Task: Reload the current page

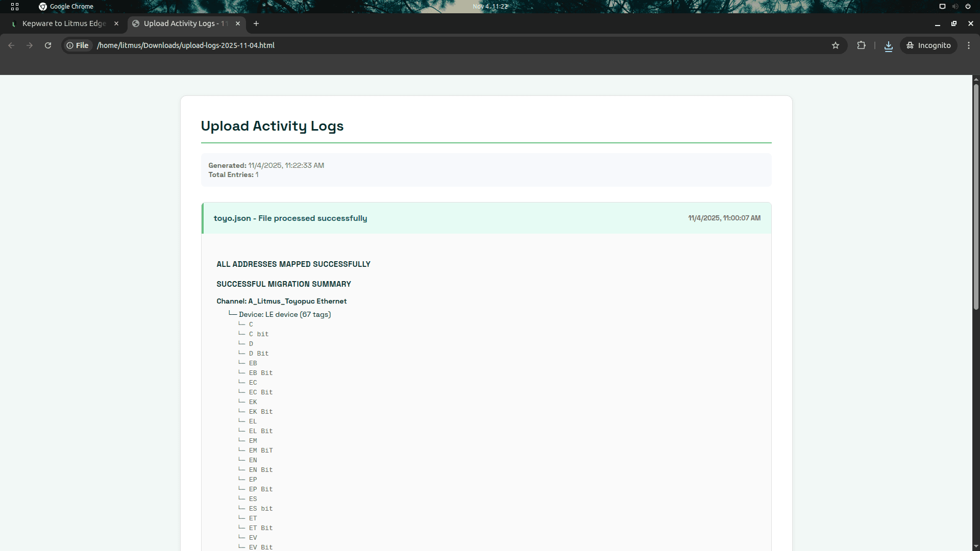Action: (x=47, y=45)
